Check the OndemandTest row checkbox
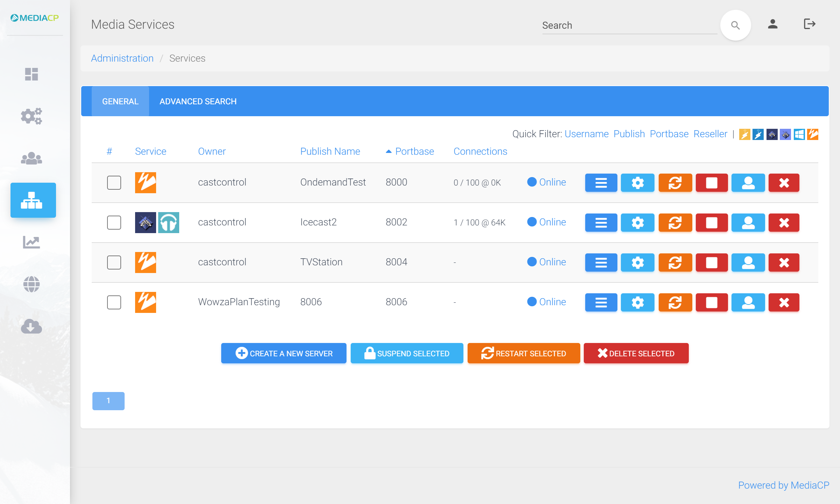840x504 pixels. (x=114, y=183)
